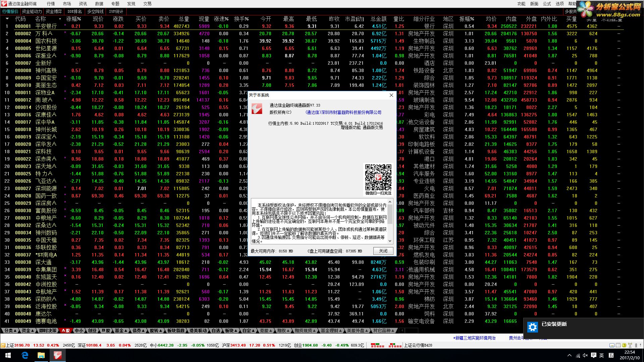Close the 关于本系统 dialog with the X

click(x=391, y=95)
